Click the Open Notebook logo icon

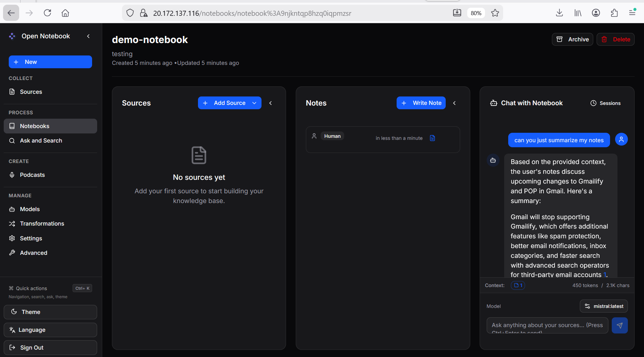[12, 36]
